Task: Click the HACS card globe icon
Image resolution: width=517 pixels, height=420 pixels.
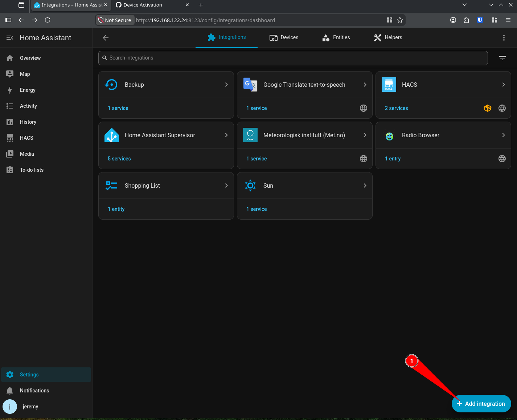Action: pos(502,108)
